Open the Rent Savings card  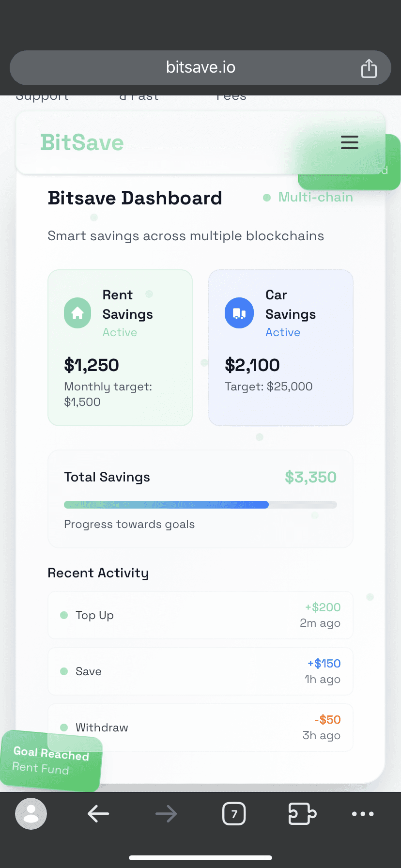pos(120,348)
